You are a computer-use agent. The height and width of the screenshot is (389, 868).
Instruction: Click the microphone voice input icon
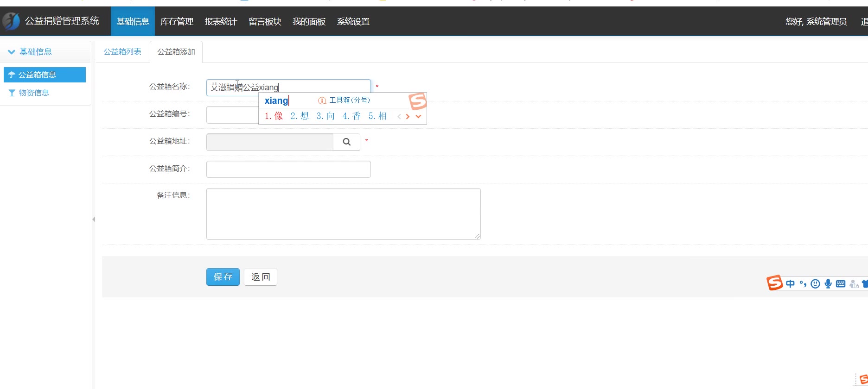pyautogui.click(x=828, y=284)
